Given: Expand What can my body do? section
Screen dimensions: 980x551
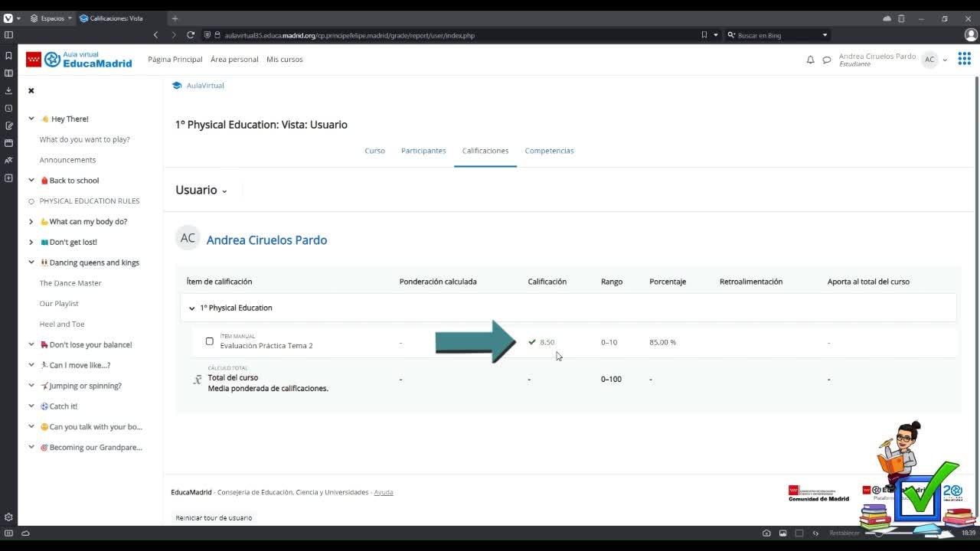Looking at the screenshot, I should [31, 221].
